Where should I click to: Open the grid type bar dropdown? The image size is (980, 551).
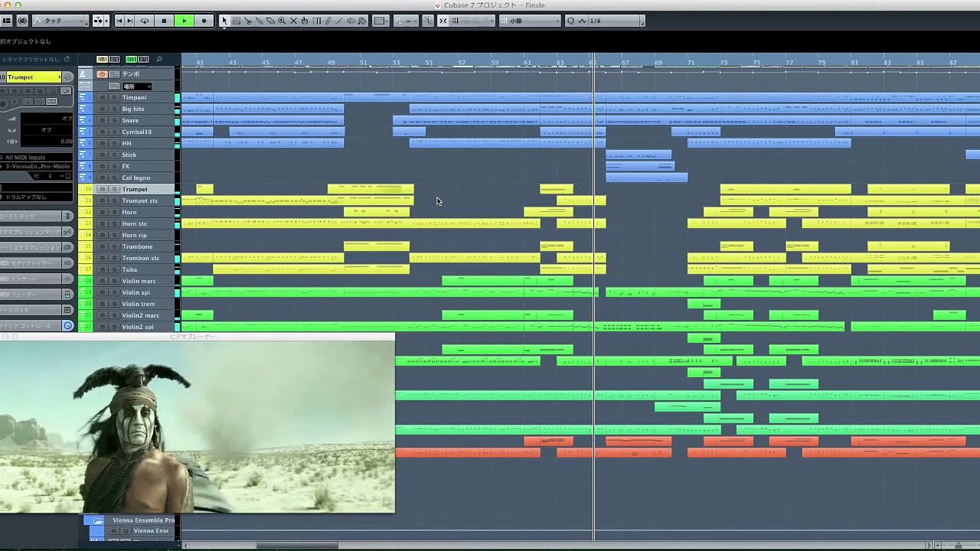[x=531, y=21]
